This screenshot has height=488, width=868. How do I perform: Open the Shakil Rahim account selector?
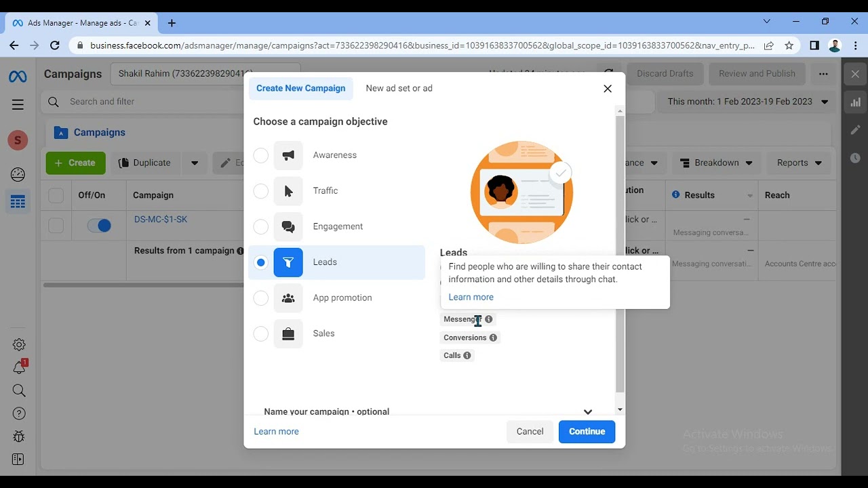click(x=205, y=74)
